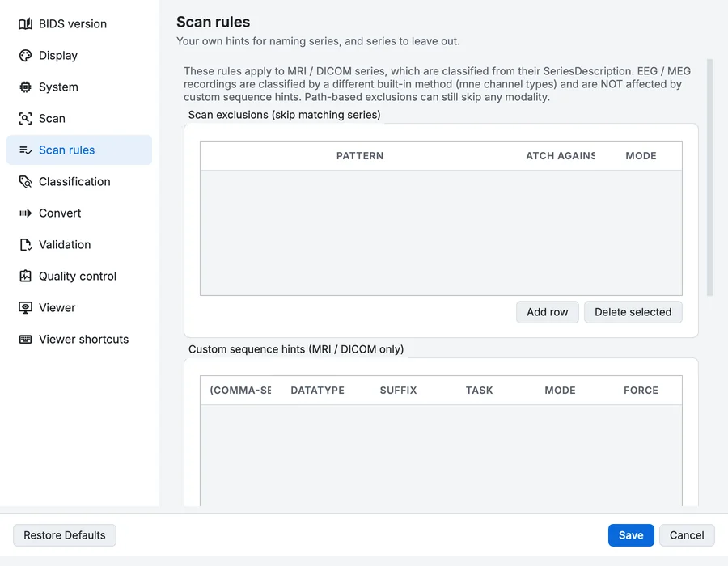Click the FORCE column header

(641, 391)
